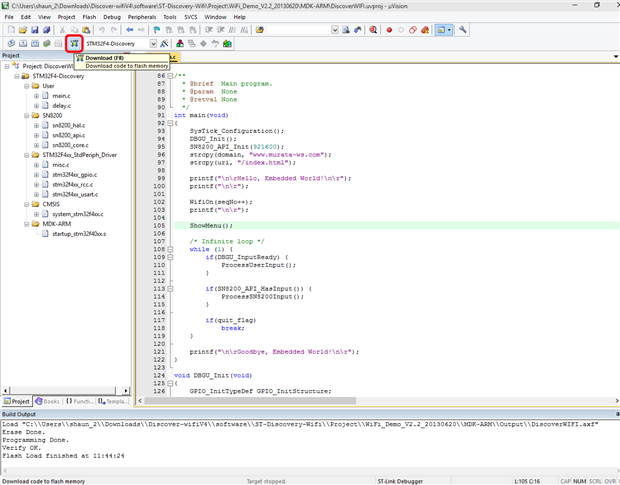Open the Peripherals menu

pyautogui.click(x=140, y=17)
